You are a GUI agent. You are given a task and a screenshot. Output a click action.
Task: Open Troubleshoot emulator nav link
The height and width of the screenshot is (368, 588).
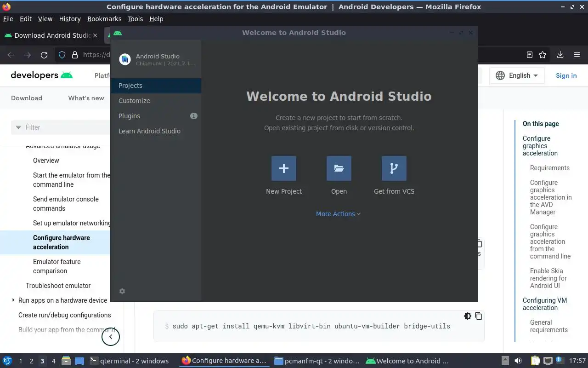pos(58,286)
